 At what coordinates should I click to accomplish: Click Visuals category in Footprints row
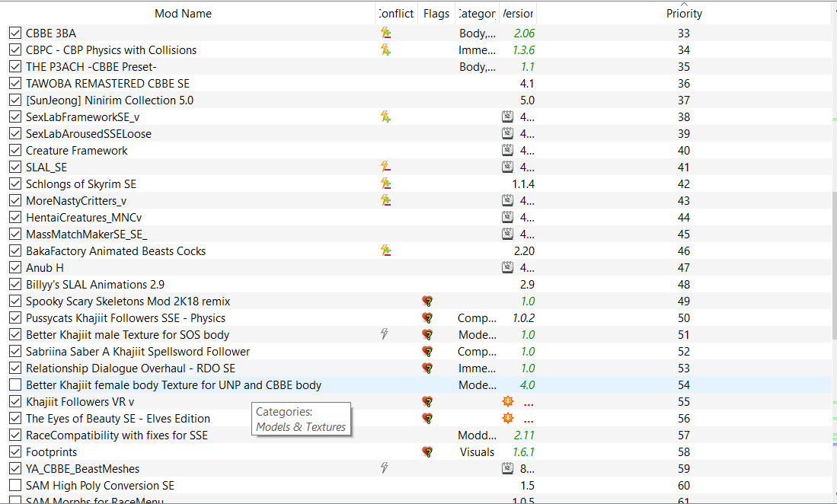tap(478, 451)
